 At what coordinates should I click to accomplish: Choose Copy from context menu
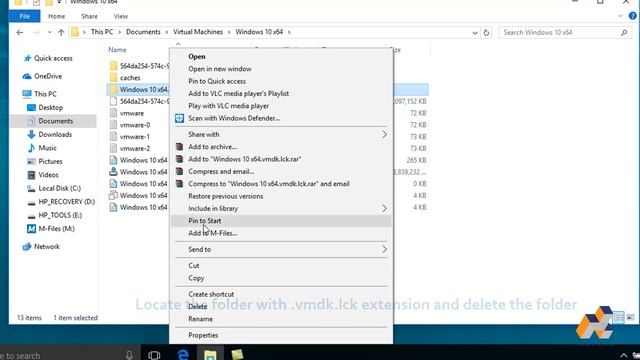(x=281, y=278)
